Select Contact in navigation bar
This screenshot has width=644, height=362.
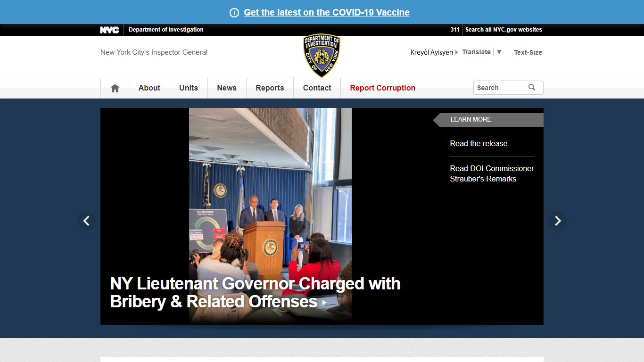tap(317, 88)
